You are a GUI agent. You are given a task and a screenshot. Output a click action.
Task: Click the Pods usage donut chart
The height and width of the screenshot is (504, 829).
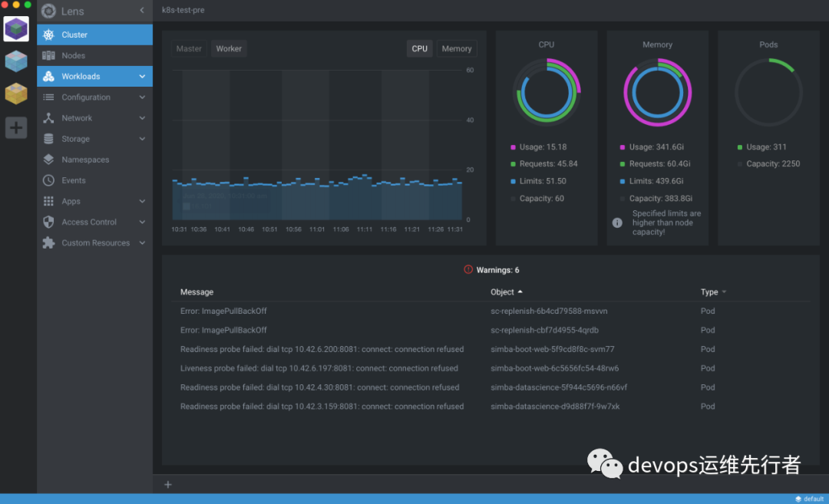[768, 93]
